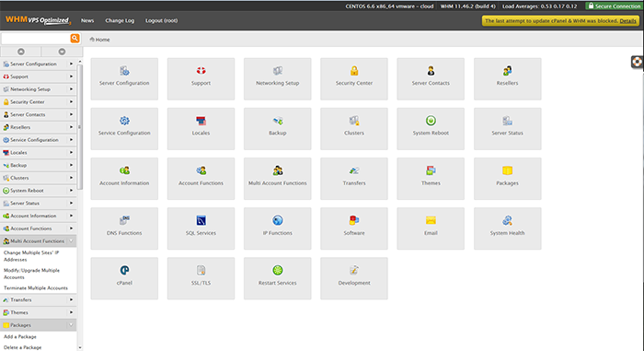
Task: Open the System Reboot tile
Action: (x=431, y=129)
